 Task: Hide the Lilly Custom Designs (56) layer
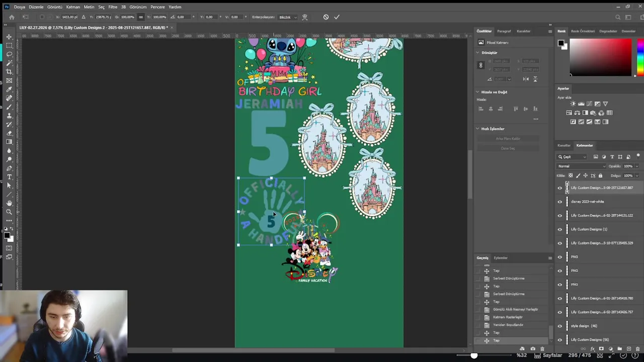[x=560, y=340]
